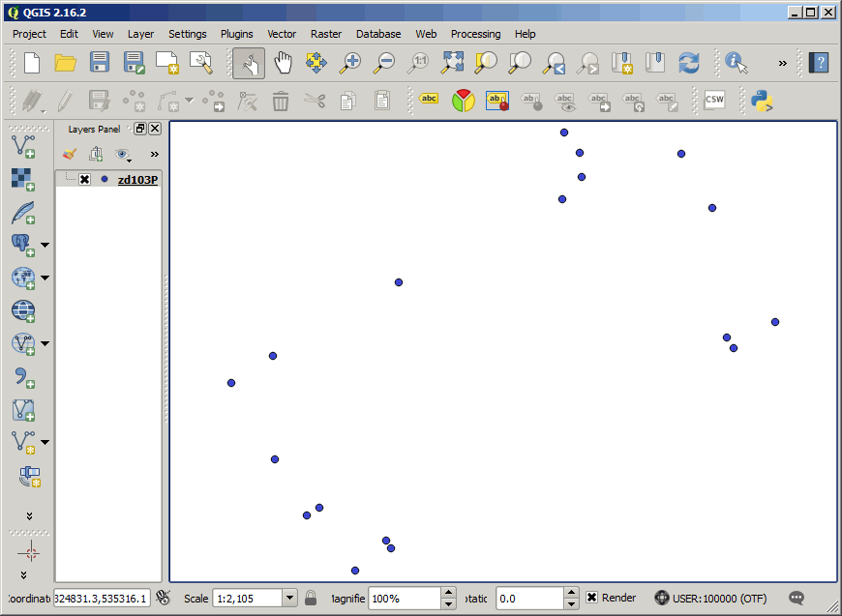The image size is (842, 616).
Task: Click the Layer Diagram Options pie icon
Action: tap(463, 101)
